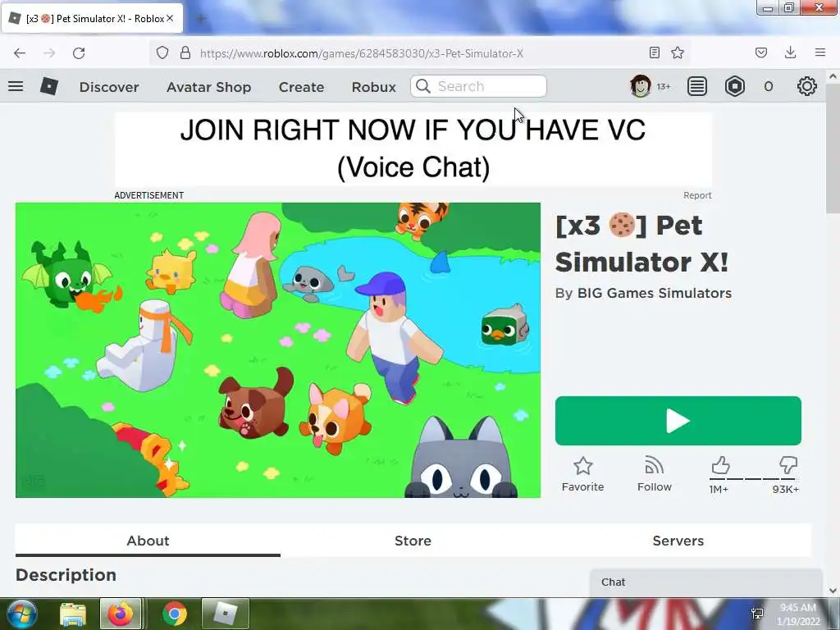This screenshot has width=840, height=630.
Task: Start the game with the green Play button
Action: pyautogui.click(x=678, y=421)
